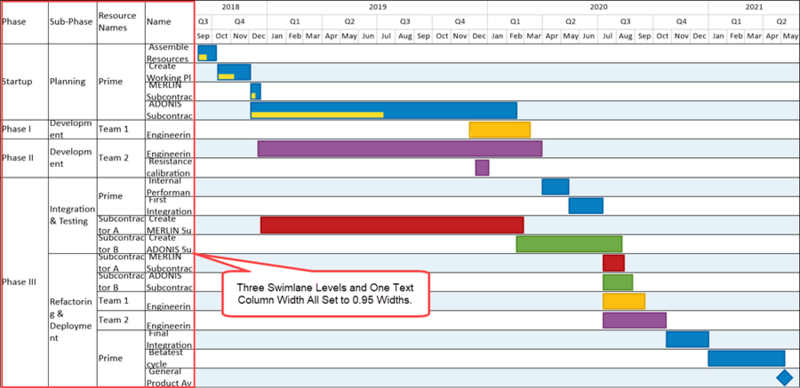Click "First Integration" task name
800x388 pixels.
[169, 205]
